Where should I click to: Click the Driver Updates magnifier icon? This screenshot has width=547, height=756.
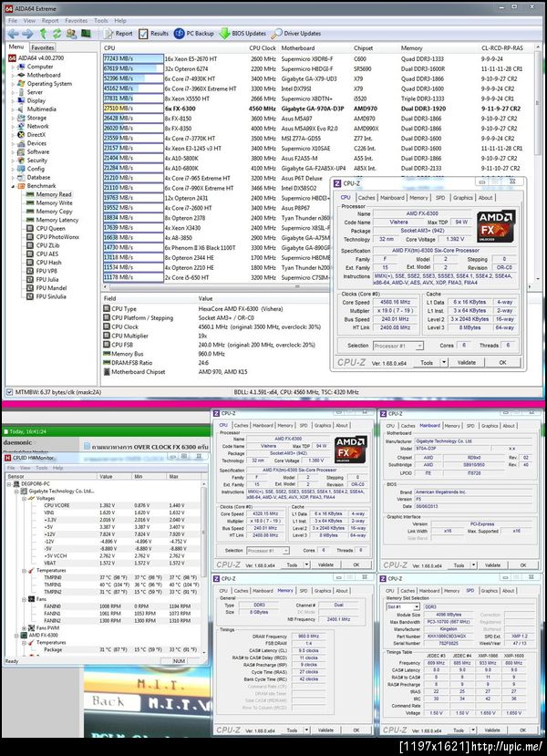(x=276, y=33)
